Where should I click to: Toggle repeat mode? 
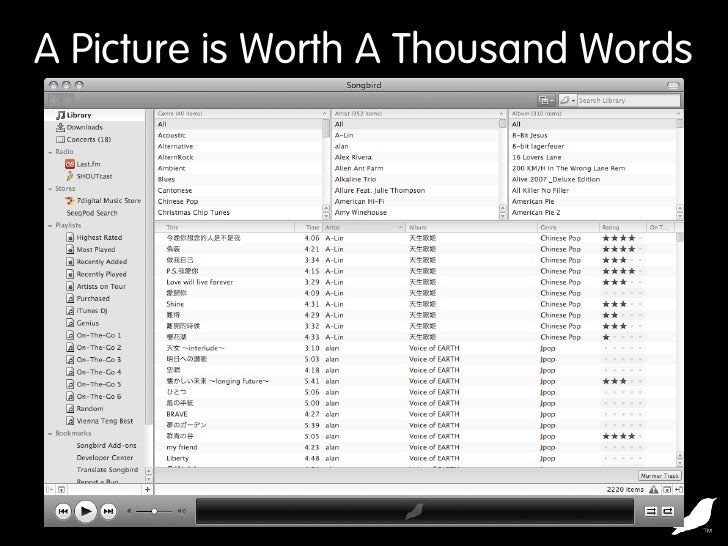point(668,511)
